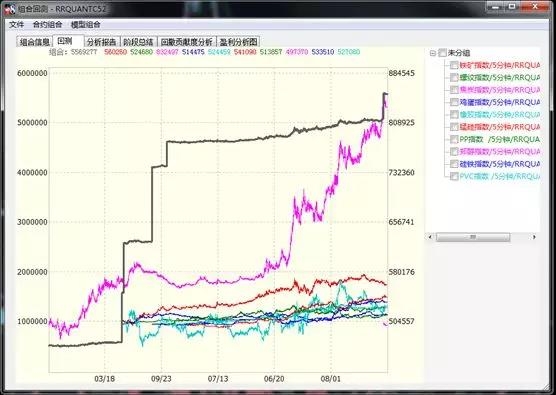Image resolution: width=556 pixels, height=395 pixels.
Task: Check the 未分组 group checkbox
Action: (x=442, y=53)
